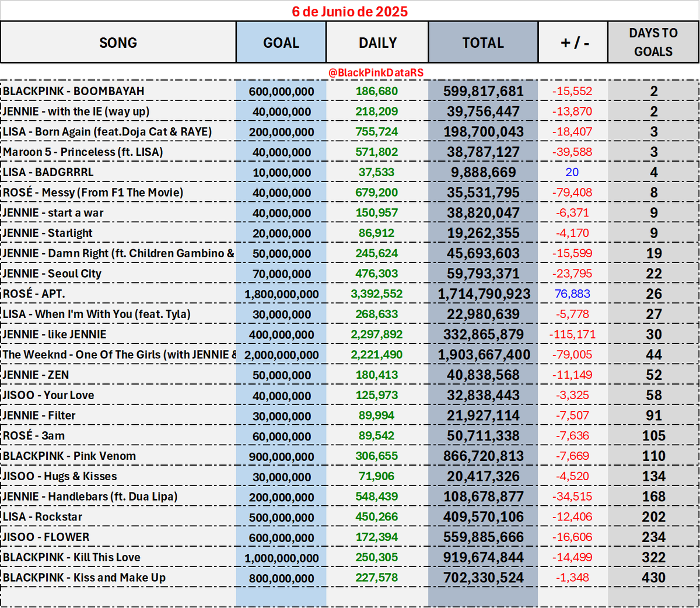Select JENNIE - start a war cell

point(118,213)
